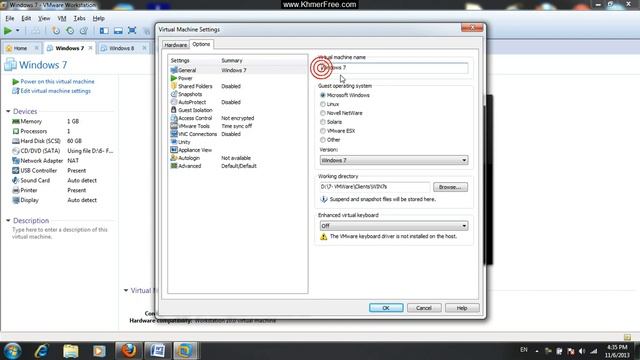The height and width of the screenshot is (360, 640).
Task: Select Sound Card device row
Action: (x=62, y=180)
